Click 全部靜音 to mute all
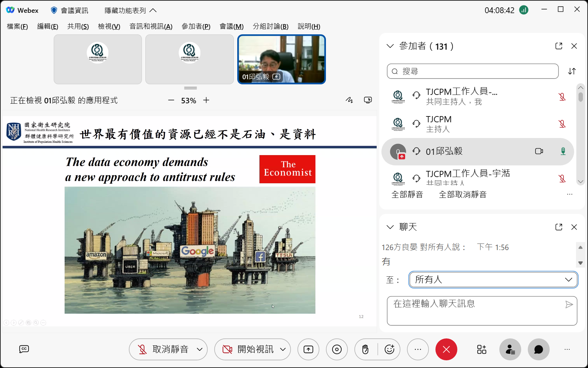Image resolution: width=588 pixels, height=368 pixels. pos(407,195)
